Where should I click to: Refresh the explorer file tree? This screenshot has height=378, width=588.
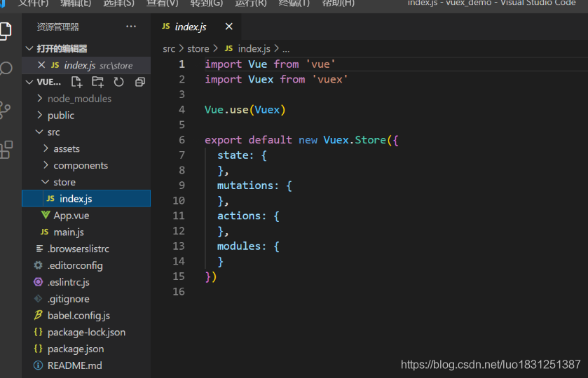point(118,82)
